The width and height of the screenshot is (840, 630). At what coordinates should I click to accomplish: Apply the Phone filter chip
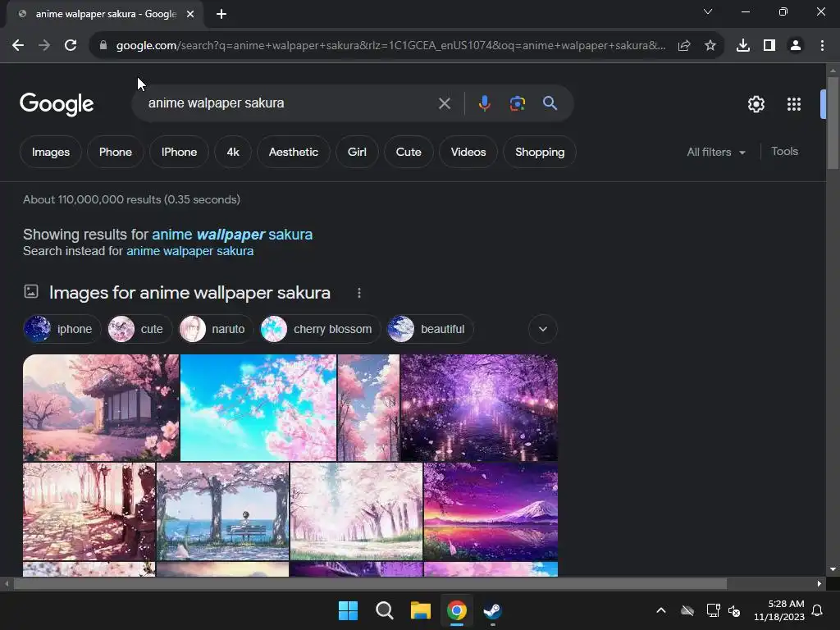point(115,152)
